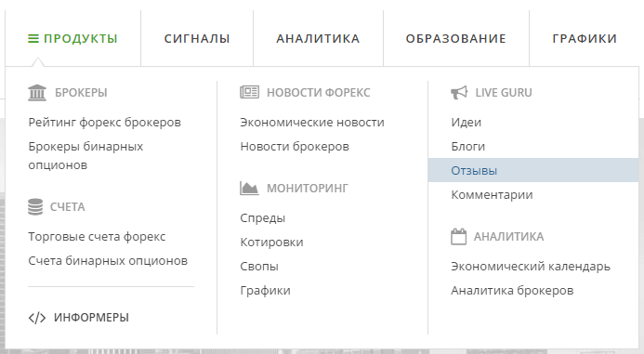Open Новости брокеров link
Image resolution: width=644 pixels, height=354 pixels.
[x=295, y=147]
